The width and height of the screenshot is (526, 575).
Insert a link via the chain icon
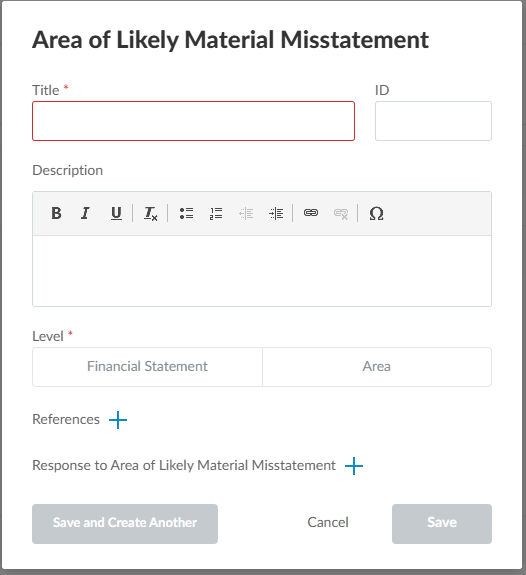(311, 213)
